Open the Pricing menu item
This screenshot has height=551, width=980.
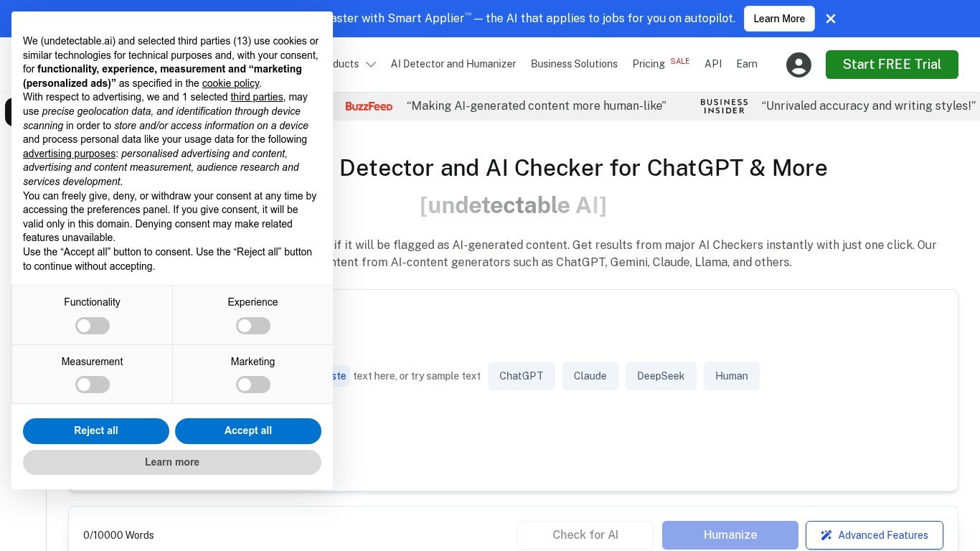pyautogui.click(x=649, y=64)
